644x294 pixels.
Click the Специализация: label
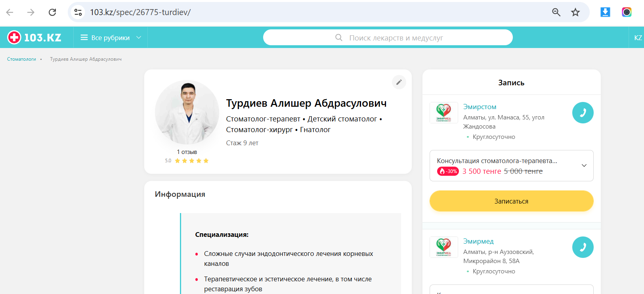click(x=222, y=234)
